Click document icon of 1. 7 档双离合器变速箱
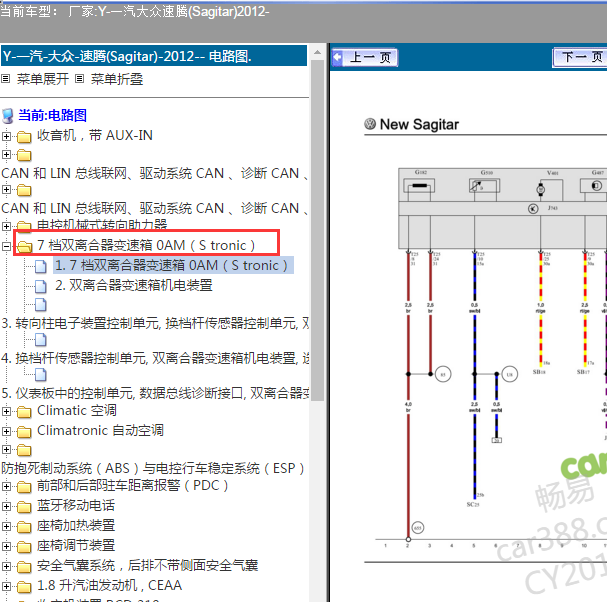 [41, 266]
